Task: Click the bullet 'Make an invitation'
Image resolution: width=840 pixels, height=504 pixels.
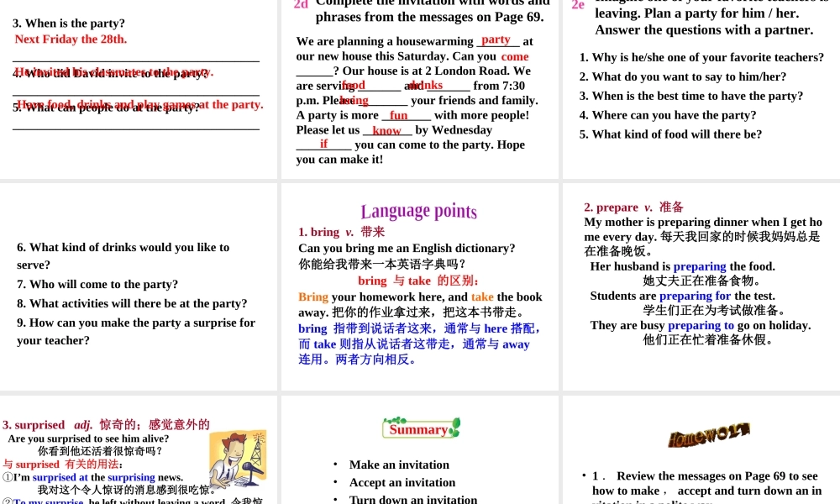Action: point(399,465)
